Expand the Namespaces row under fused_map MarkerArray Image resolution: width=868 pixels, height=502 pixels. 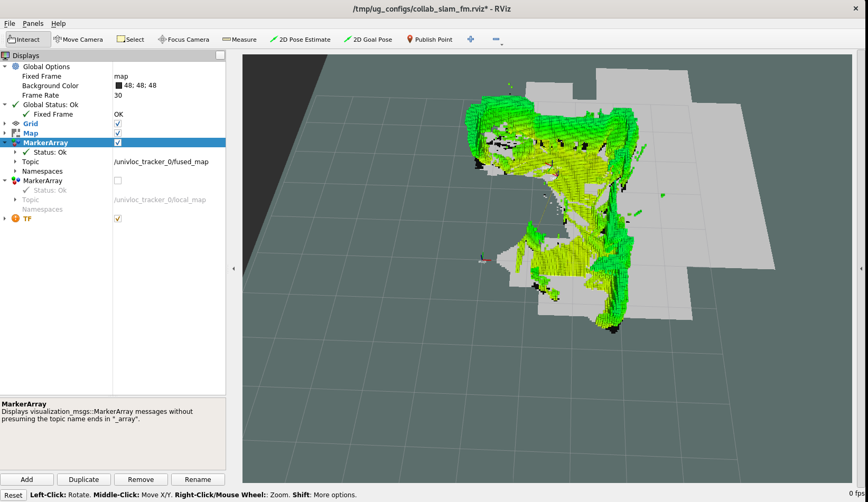click(x=15, y=172)
